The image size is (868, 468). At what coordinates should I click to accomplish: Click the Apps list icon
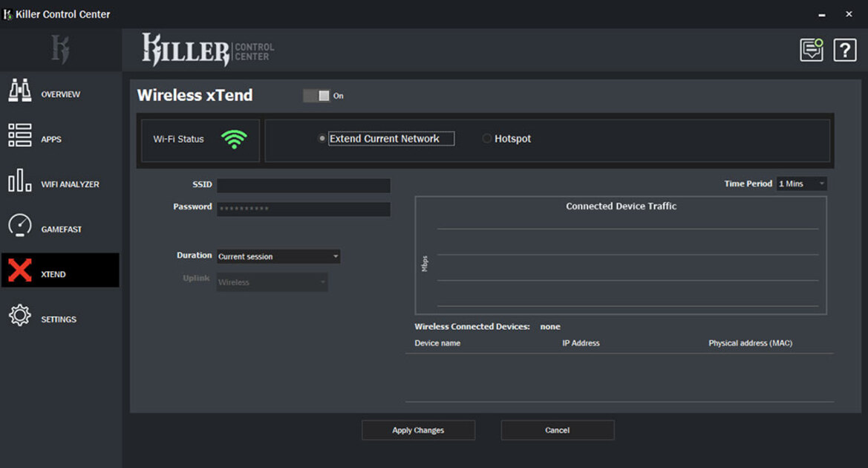point(20,135)
